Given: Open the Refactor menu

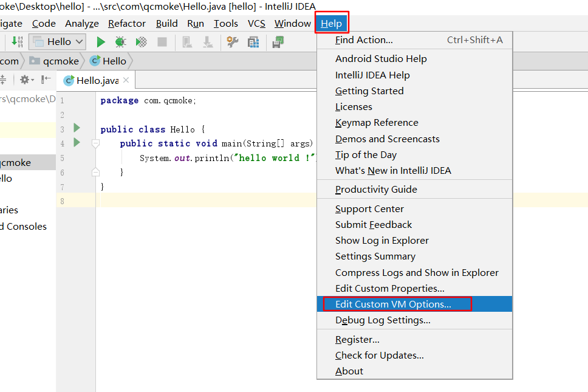Looking at the screenshot, I should click(x=127, y=23).
